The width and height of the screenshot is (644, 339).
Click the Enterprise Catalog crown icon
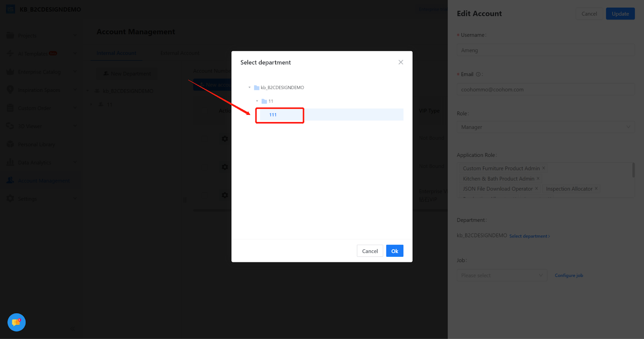tap(10, 72)
